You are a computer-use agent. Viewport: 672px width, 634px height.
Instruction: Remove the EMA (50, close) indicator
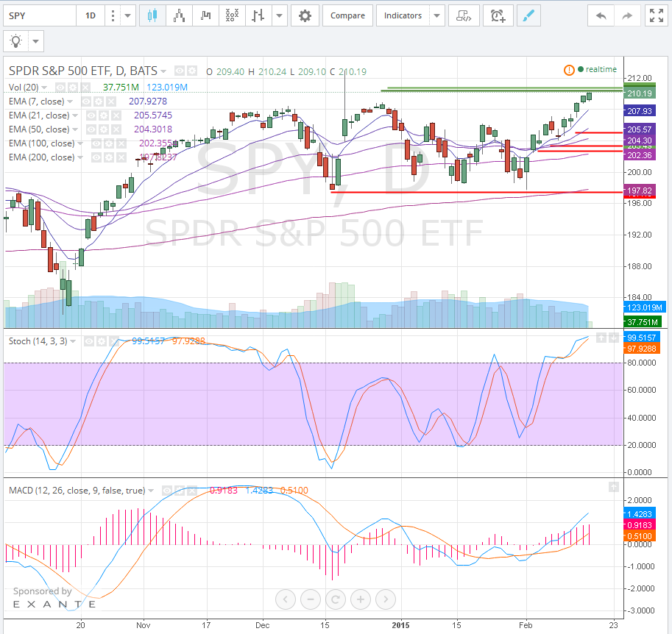(x=116, y=129)
